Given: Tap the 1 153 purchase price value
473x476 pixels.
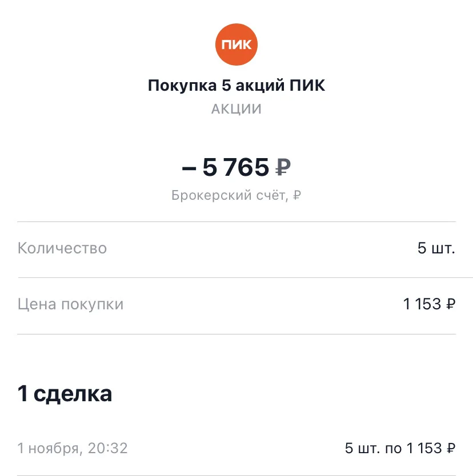Looking at the screenshot, I should coord(422,304).
